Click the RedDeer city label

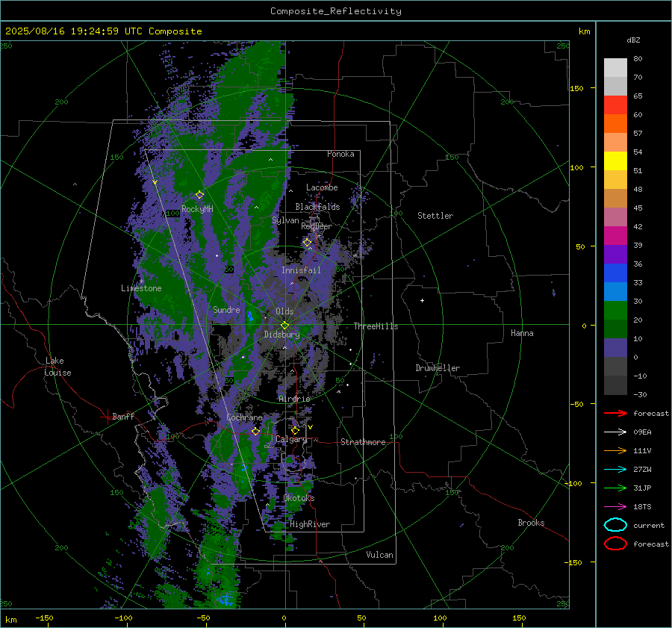tap(317, 226)
